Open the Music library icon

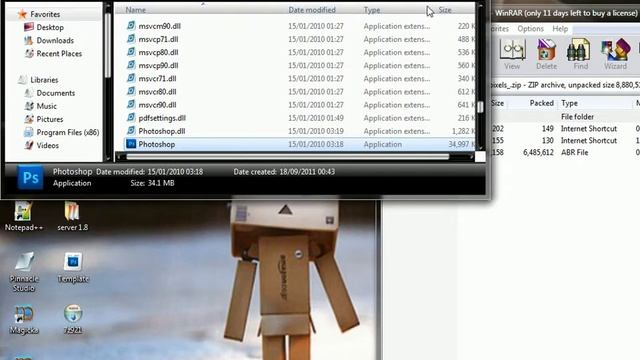(x=29, y=106)
